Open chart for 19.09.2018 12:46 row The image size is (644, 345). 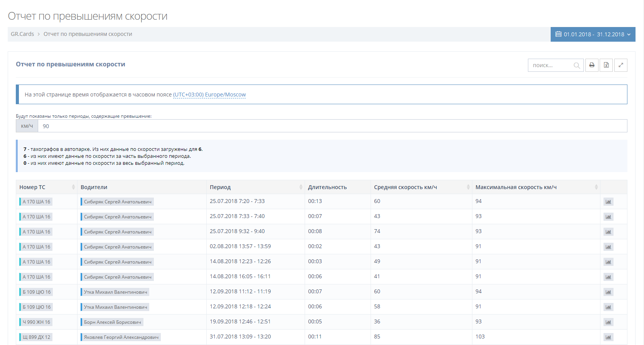[609, 322]
